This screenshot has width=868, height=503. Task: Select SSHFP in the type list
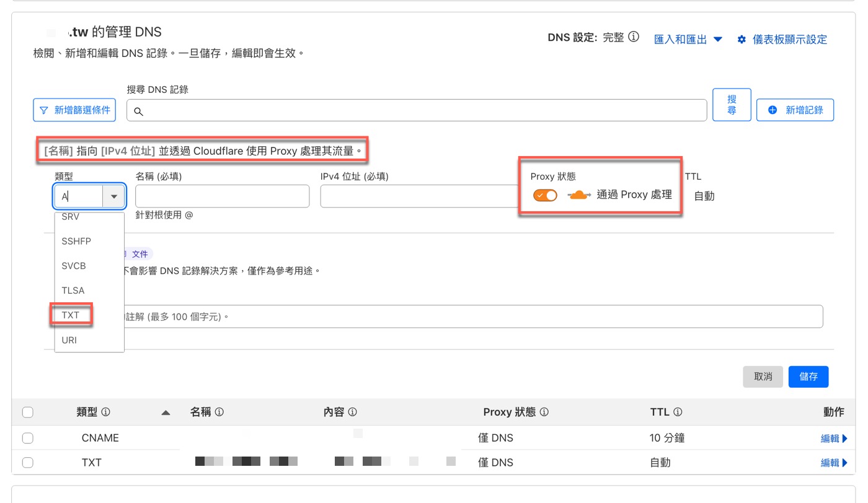89,241
